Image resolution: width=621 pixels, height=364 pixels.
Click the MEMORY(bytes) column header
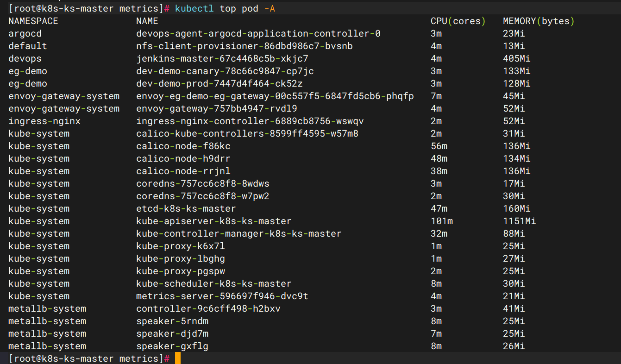pyautogui.click(x=539, y=21)
